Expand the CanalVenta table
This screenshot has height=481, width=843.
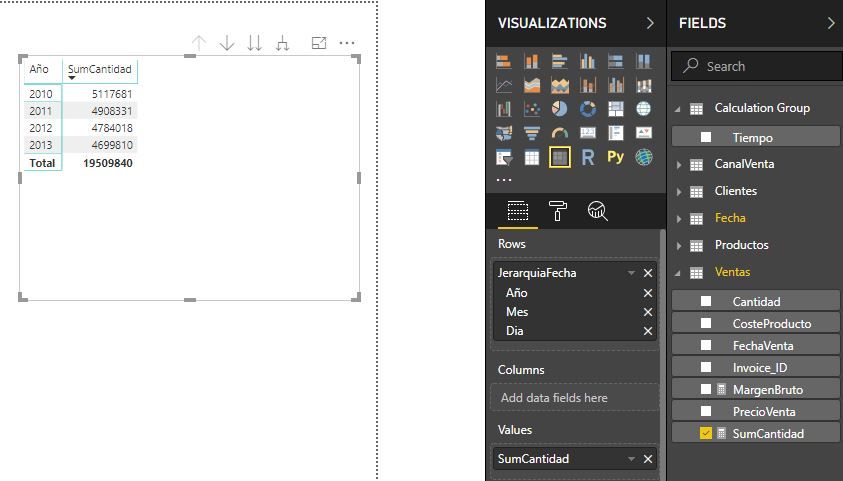(678, 165)
